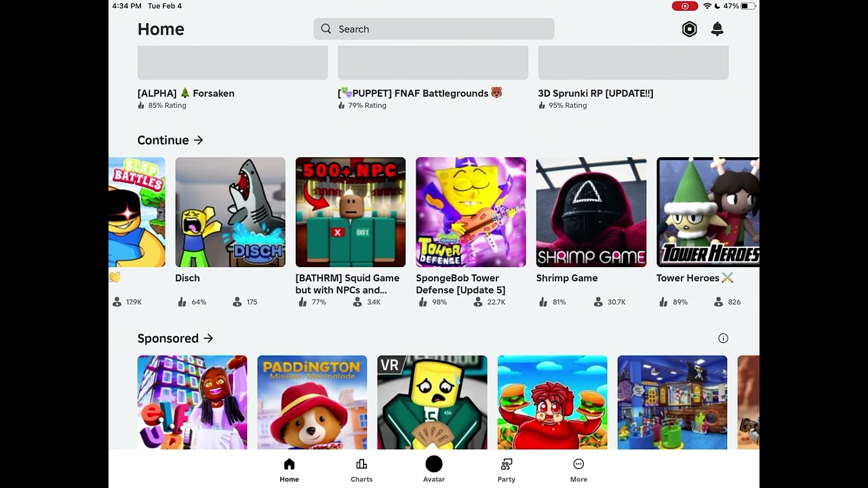
Task: Click Sprunki RP 95% Rating text
Action: tap(568, 106)
